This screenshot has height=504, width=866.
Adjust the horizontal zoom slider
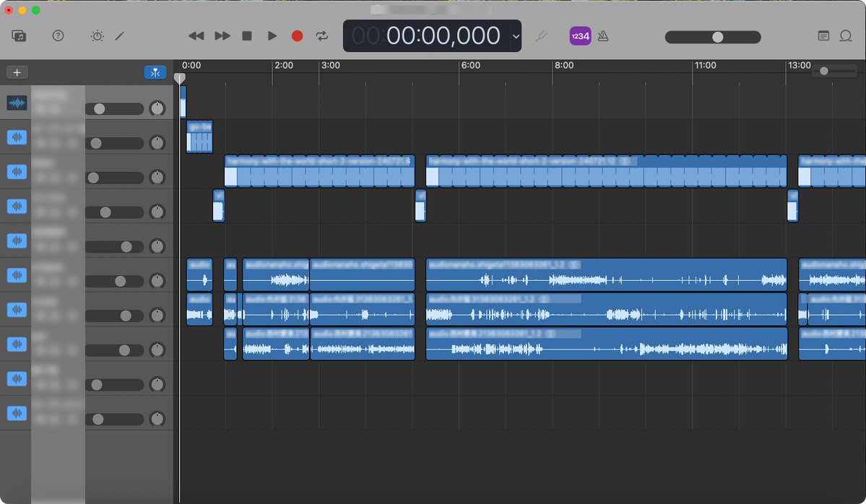(x=834, y=71)
